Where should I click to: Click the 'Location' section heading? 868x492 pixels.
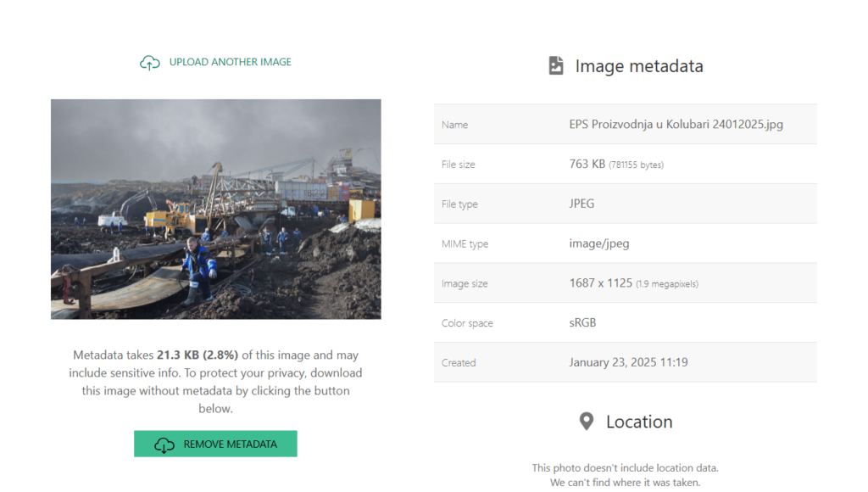[x=638, y=422]
